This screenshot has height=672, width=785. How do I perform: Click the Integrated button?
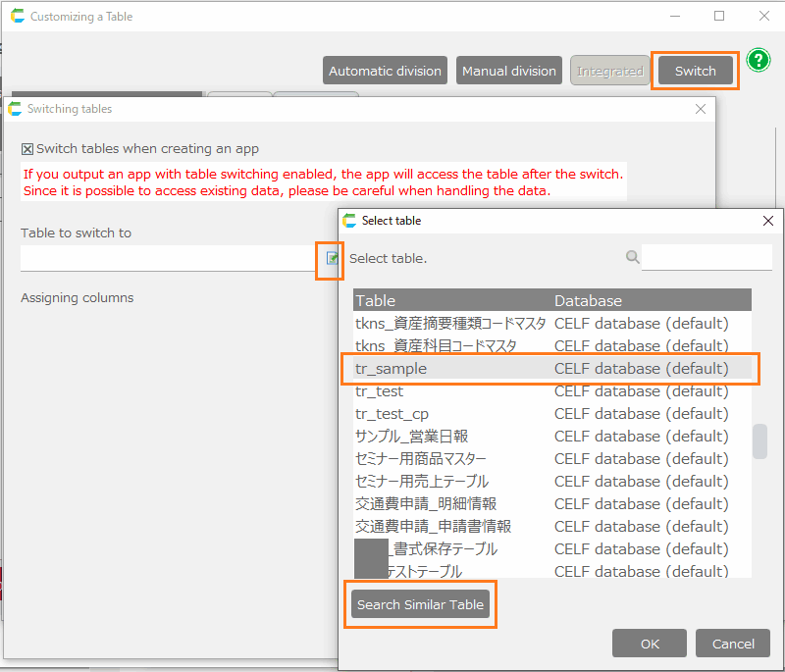pyautogui.click(x=609, y=71)
